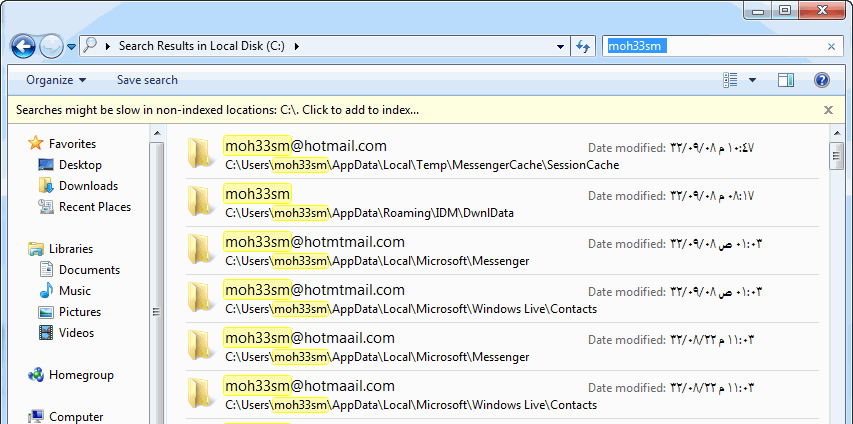Open Desktop in the navigation pane
The image size is (853, 424).
81,164
